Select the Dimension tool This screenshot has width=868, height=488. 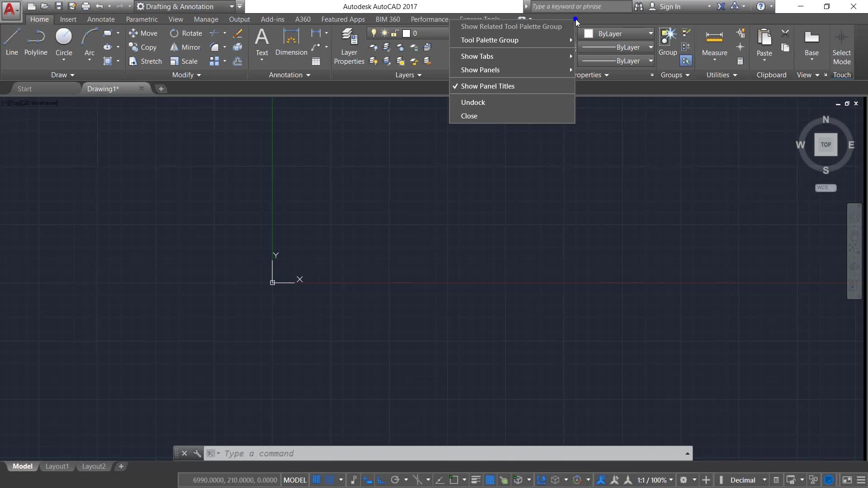[x=291, y=42]
